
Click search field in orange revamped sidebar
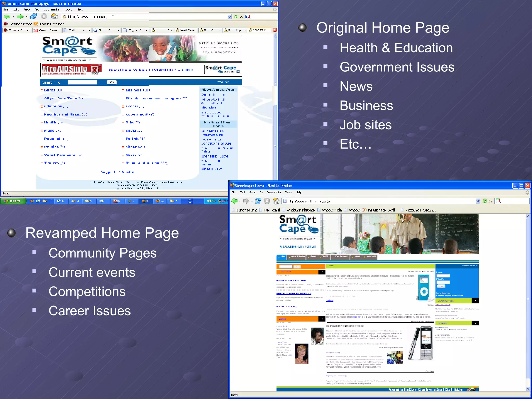pos(286,267)
